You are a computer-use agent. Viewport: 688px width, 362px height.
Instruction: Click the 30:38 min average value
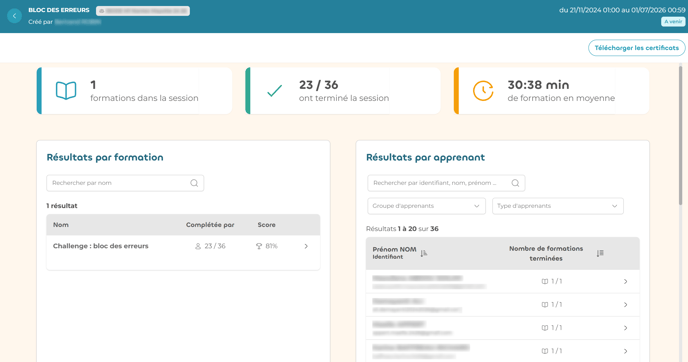tap(538, 85)
